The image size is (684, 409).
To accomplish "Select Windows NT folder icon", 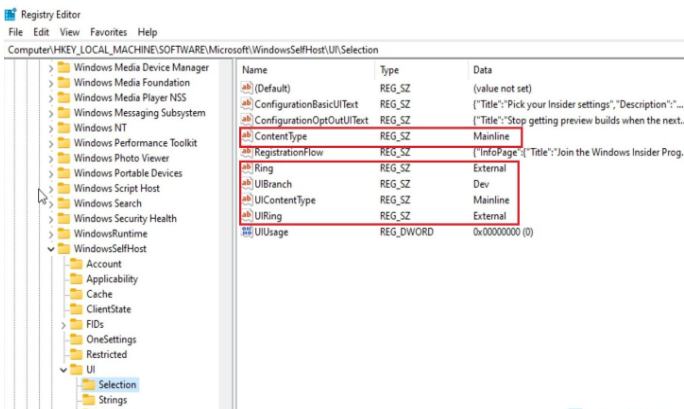I will [64, 128].
